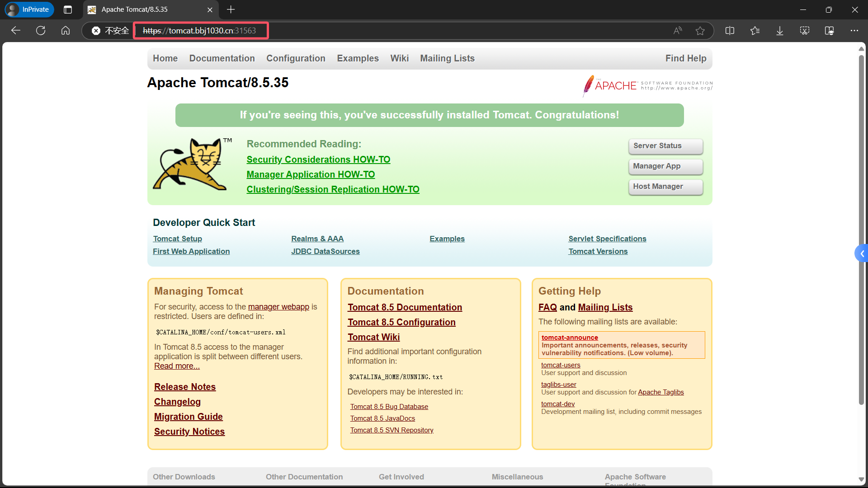Click the browser back arrow icon
The width and height of the screenshot is (868, 488).
(16, 31)
